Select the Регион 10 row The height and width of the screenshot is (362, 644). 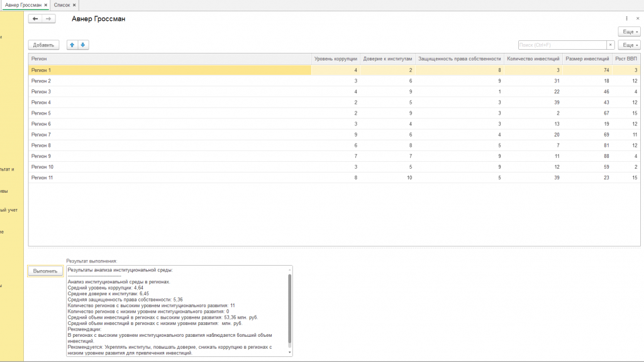pyautogui.click(x=335, y=167)
